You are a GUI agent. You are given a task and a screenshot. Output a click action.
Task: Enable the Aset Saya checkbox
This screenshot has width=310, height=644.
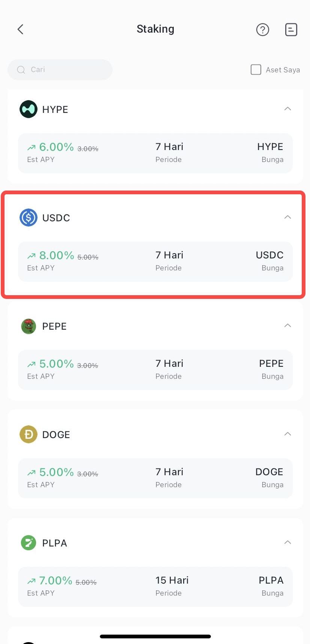[x=256, y=70]
